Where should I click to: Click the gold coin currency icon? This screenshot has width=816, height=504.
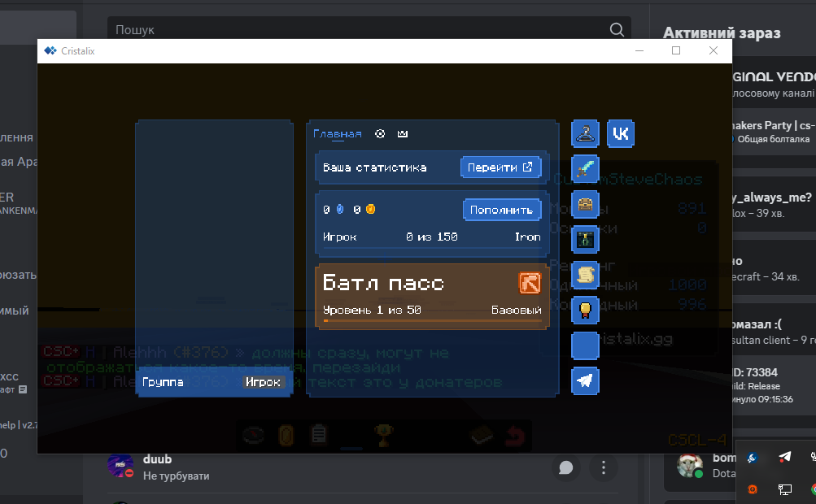pyautogui.click(x=370, y=209)
